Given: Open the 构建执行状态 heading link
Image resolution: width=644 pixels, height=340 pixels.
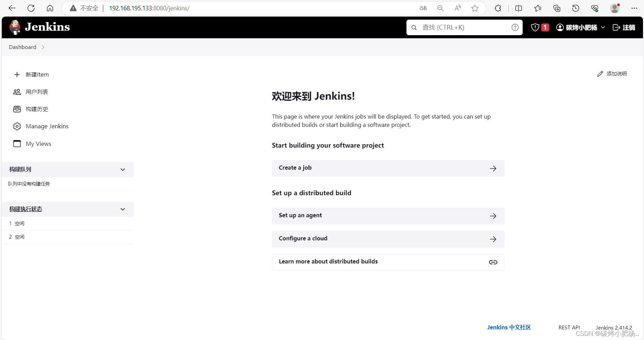Looking at the screenshot, I should (26, 209).
